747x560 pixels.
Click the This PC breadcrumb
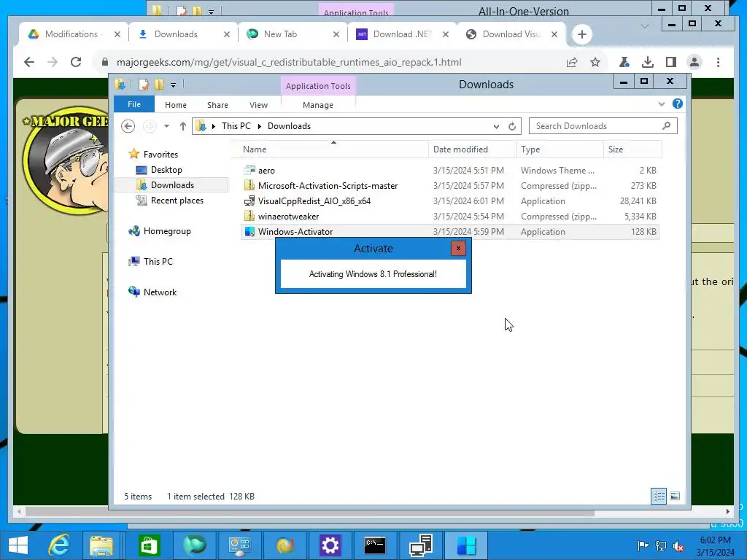coord(236,126)
